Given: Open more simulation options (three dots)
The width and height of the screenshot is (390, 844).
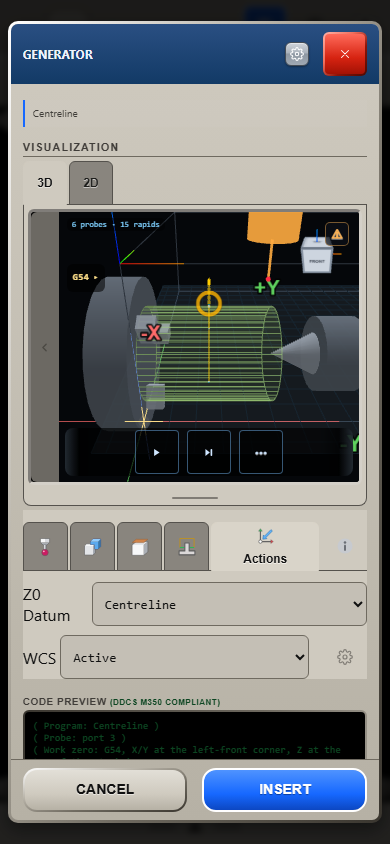Looking at the screenshot, I should pyautogui.click(x=261, y=452).
